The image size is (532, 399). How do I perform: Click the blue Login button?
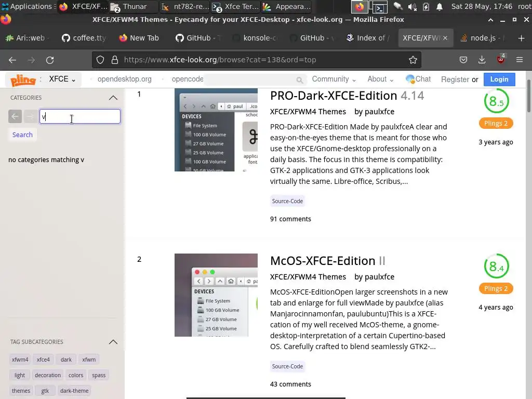pyautogui.click(x=499, y=79)
